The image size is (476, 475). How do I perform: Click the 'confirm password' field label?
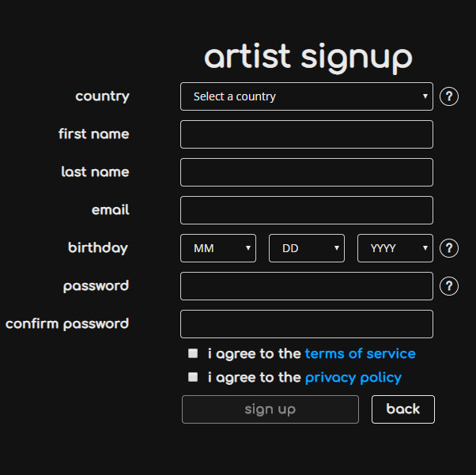(67, 324)
